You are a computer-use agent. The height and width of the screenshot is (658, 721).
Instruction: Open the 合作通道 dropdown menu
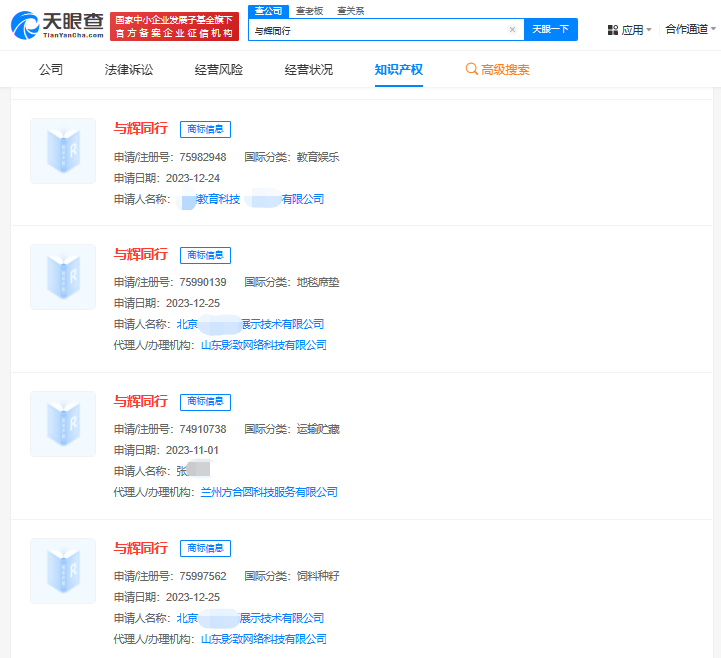[690, 29]
